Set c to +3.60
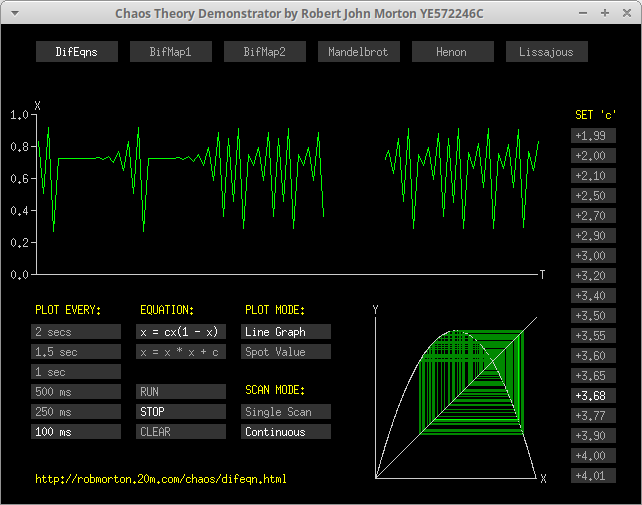The width and height of the screenshot is (642, 505). pos(593,356)
